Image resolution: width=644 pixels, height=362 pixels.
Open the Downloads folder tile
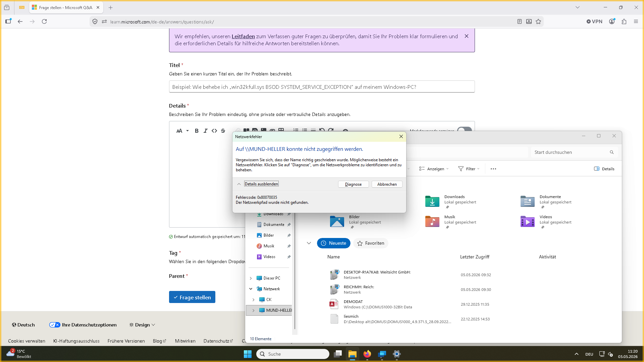click(x=450, y=201)
